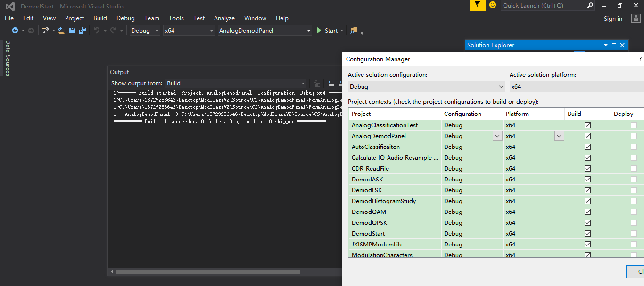Viewport: 644px width, 286px height.
Task: Maximize the Solution Explorer panel
Action: pos(614,45)
